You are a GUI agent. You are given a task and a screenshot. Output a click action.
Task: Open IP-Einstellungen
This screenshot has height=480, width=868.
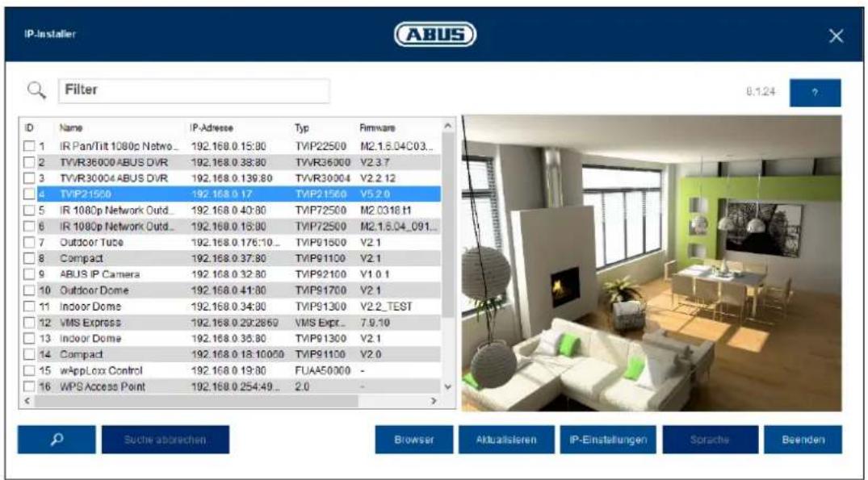[x=608, y=440]
